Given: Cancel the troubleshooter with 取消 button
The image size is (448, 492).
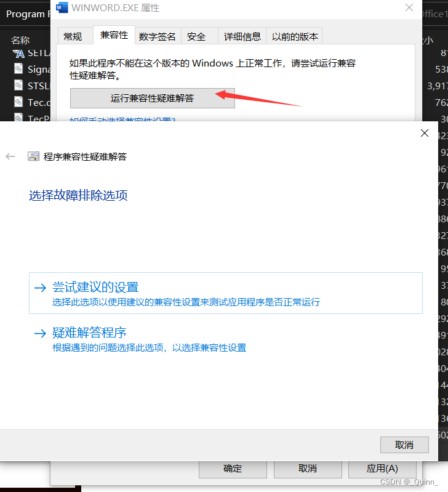Looking at the screenshot, I should click(x=404, y=445).
